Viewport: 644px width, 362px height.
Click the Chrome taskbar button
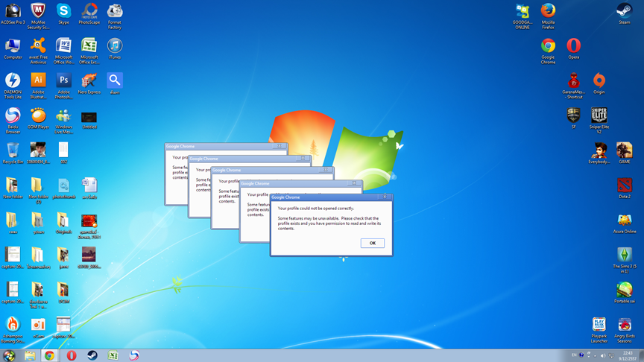click(49, 355)
